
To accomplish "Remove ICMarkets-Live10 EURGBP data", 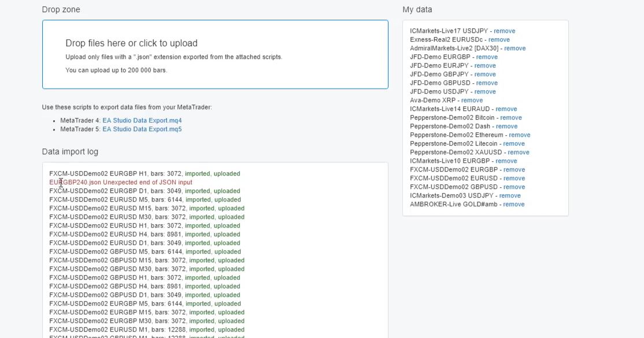I will click(x=506, y=161).
